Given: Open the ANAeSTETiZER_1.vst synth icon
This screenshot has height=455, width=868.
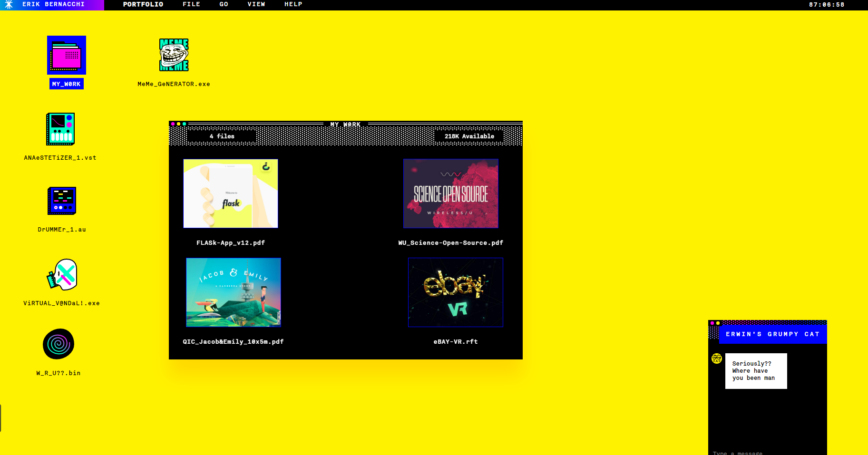Looking at the screenshot, I should pyautogui.click(x=60, y=129).
